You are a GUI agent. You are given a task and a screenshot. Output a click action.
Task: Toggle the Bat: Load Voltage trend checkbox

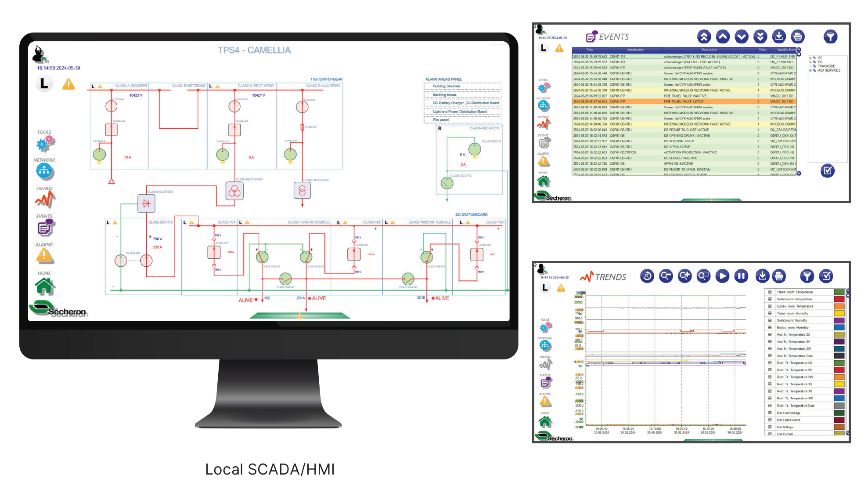(770, 413)
